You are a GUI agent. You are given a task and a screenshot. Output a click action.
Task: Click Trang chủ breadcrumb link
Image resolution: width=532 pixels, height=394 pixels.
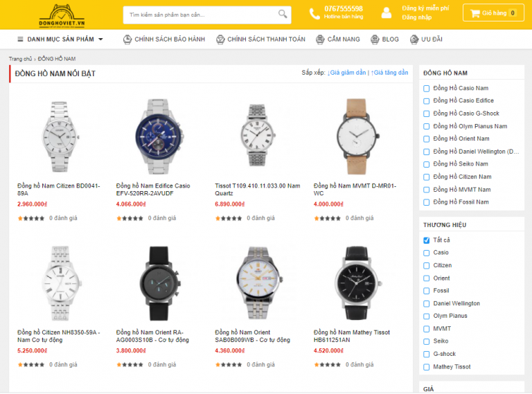point(20,59)
